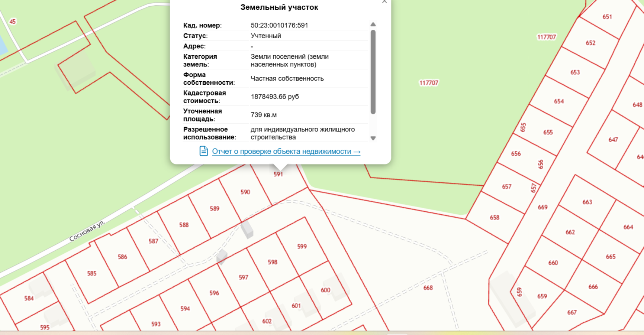Select parcel 666 on the map

point(593,287)
